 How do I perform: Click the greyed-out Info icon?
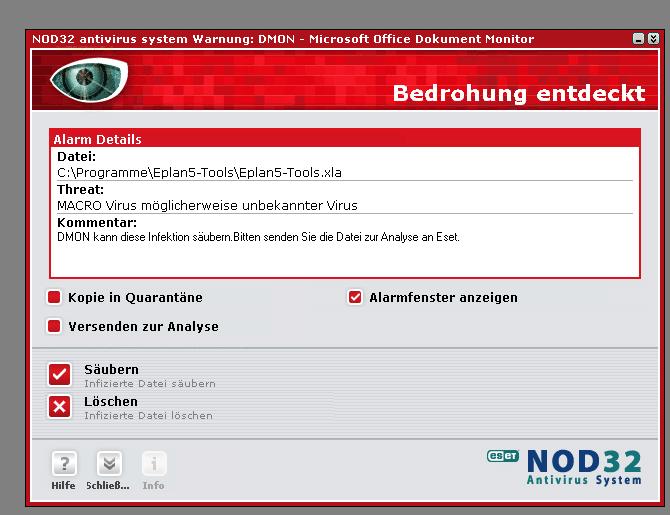tap(154, 463)
